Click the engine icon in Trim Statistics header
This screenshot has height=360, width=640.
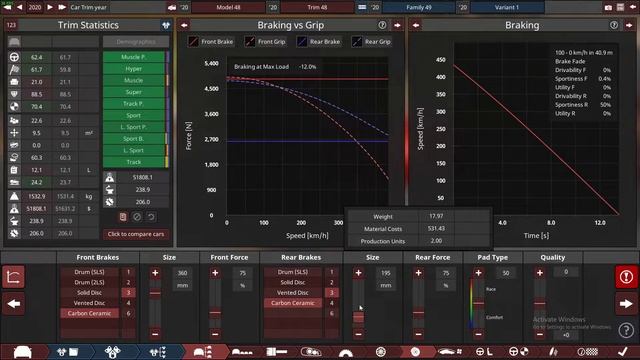coord(166,25)
